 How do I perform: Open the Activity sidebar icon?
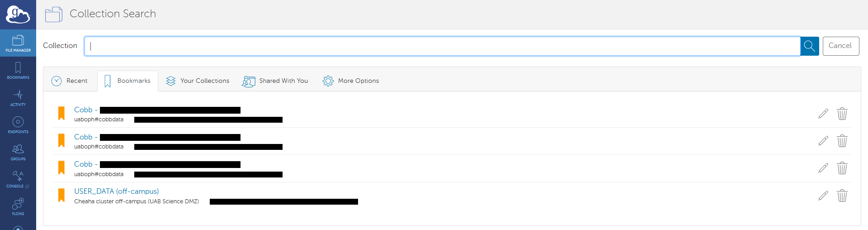(18, 98)
